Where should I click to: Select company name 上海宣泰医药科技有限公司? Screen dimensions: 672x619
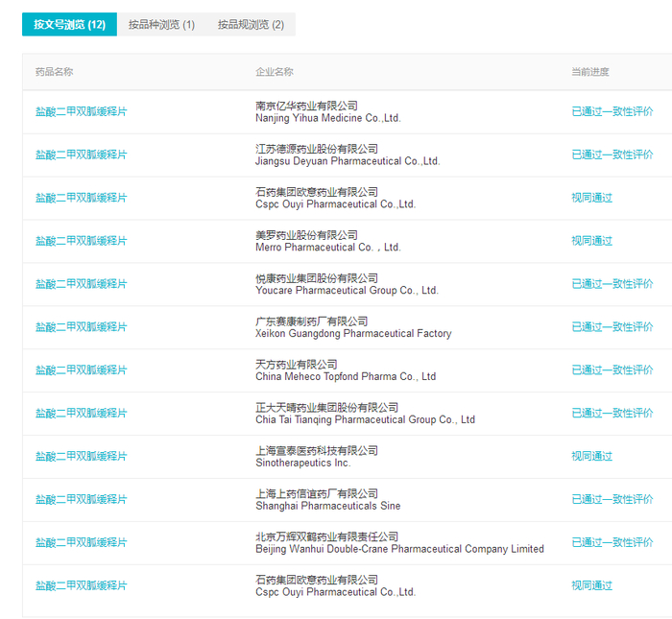[317, 451]
